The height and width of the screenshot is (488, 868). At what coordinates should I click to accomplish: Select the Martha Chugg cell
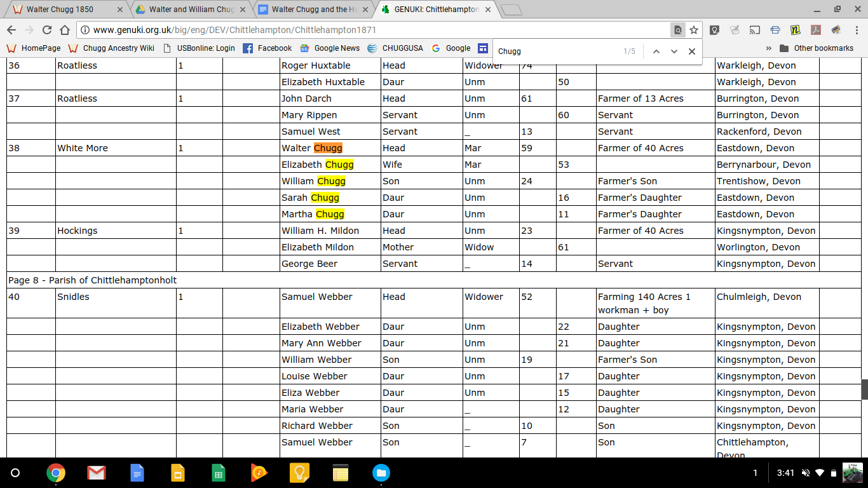pyautogui.click(x=330, y=214)
